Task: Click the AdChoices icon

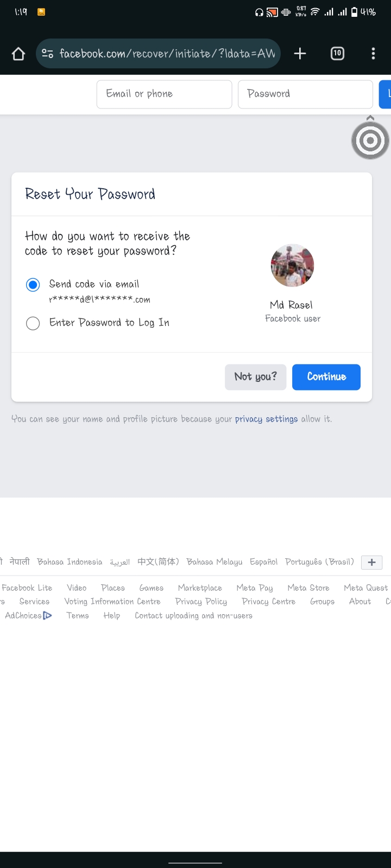Action: (x=47, y=616)
